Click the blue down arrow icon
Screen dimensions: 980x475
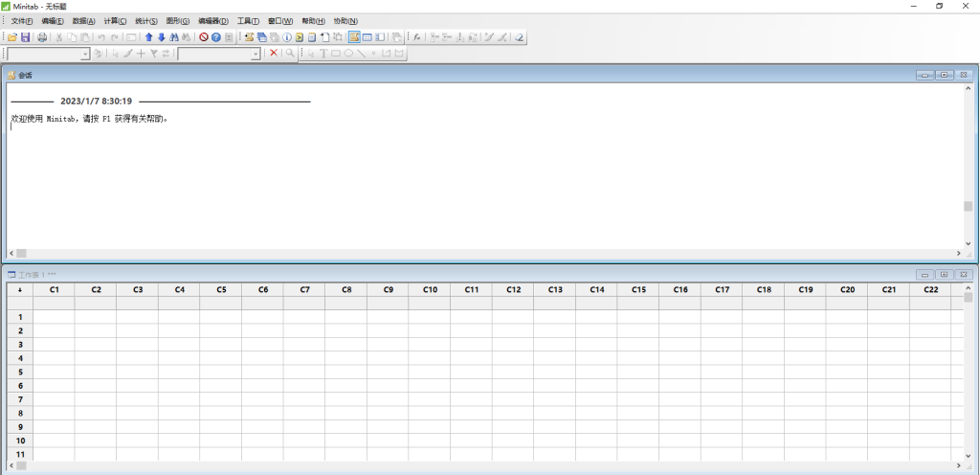pos(161,37)
